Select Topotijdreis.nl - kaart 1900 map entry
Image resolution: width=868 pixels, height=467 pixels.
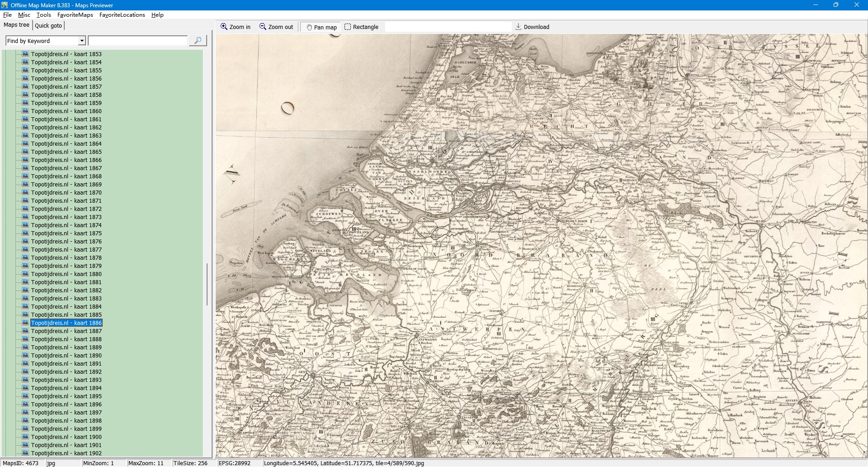tap(66, 437)
